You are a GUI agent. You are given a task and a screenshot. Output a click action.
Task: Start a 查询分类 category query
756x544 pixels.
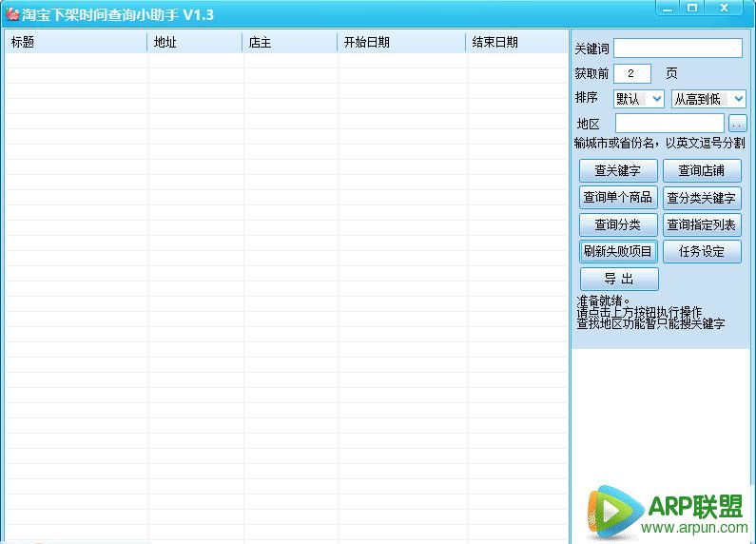pyautogui.click(x=617, y=225)
